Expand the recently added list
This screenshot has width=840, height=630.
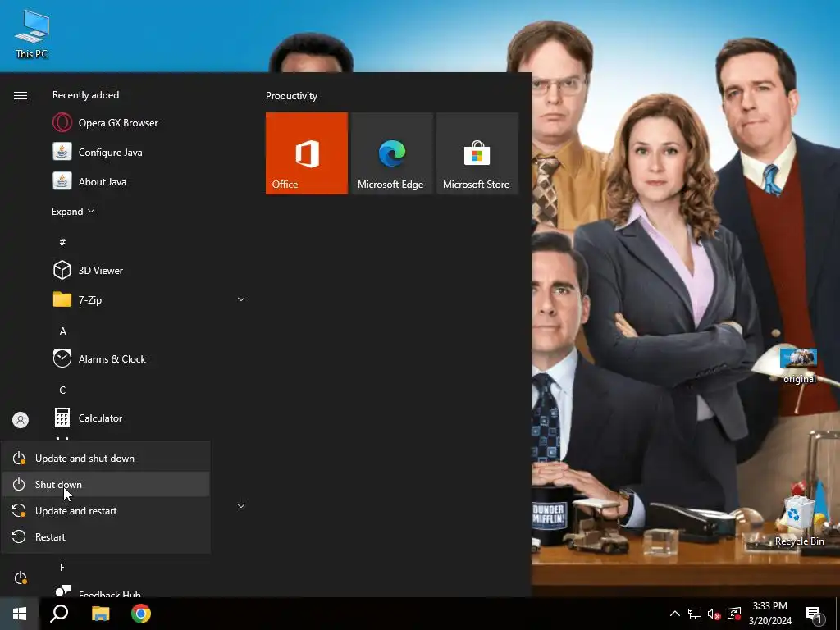point(73,211)
